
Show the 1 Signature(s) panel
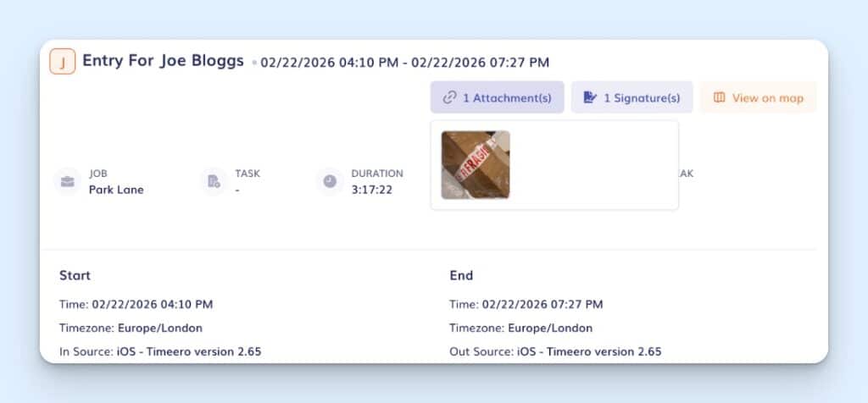[x=632, y=97]
